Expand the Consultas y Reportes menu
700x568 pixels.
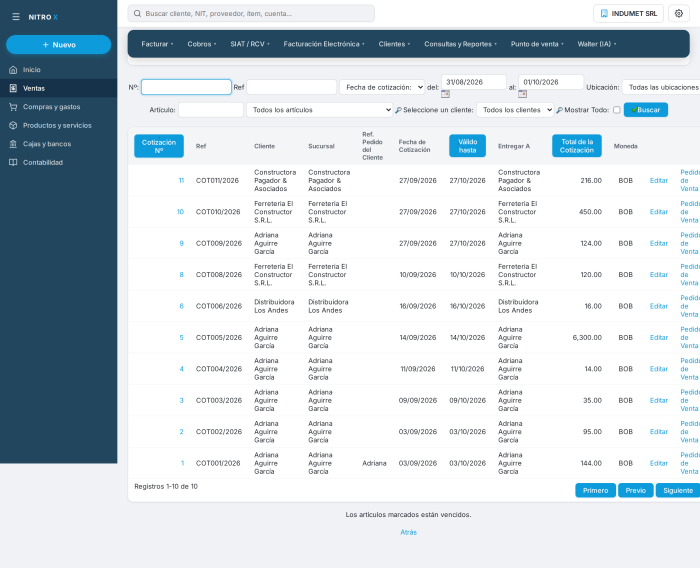pyautogui.click(x=460, y=44)
